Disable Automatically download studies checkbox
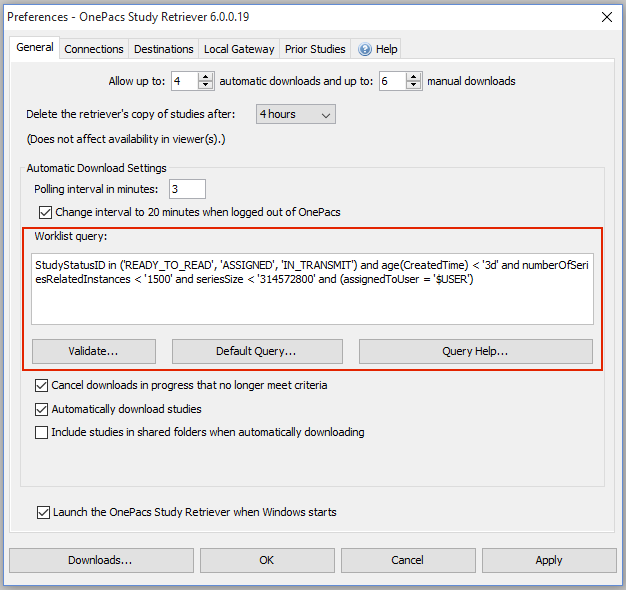The image size is (626, 590). tap(42, 409)
